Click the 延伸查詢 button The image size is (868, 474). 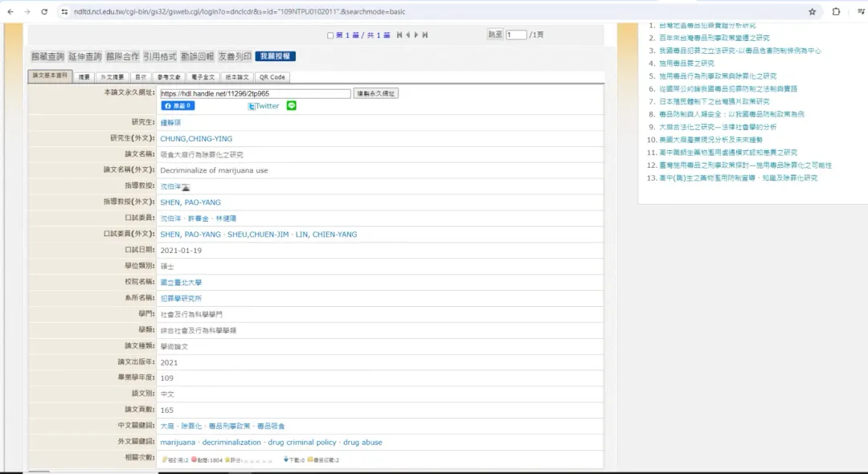[85, 56]
